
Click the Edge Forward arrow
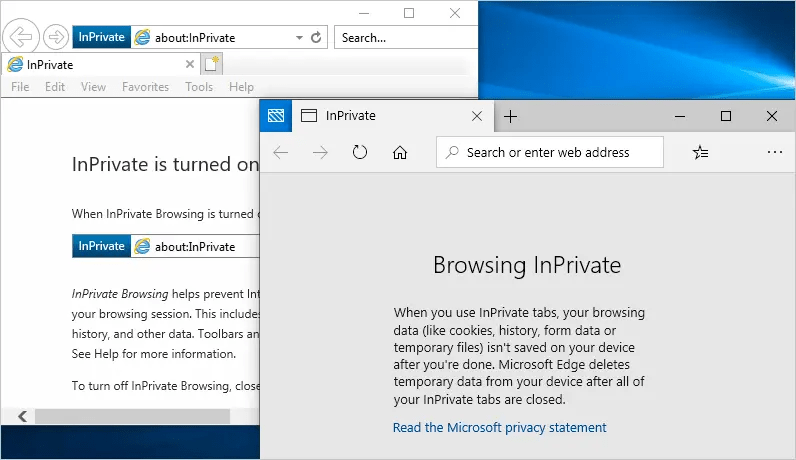[320, 152]
